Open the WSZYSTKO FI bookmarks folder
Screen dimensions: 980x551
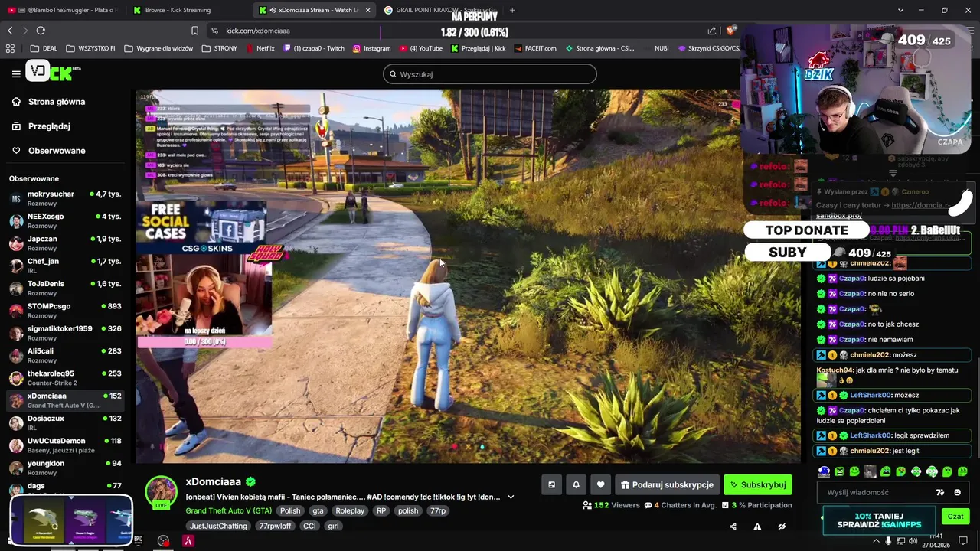90,48
